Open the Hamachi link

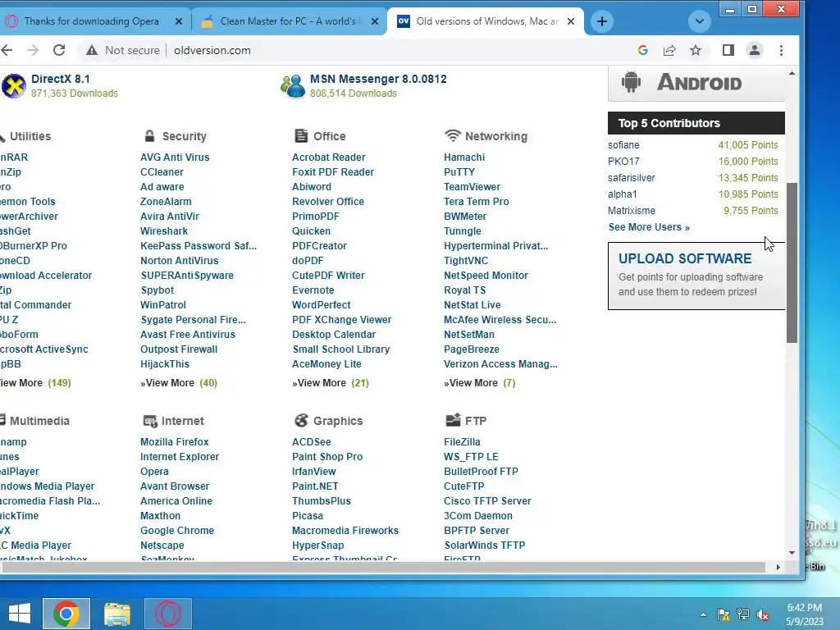[x=464, y=157]
